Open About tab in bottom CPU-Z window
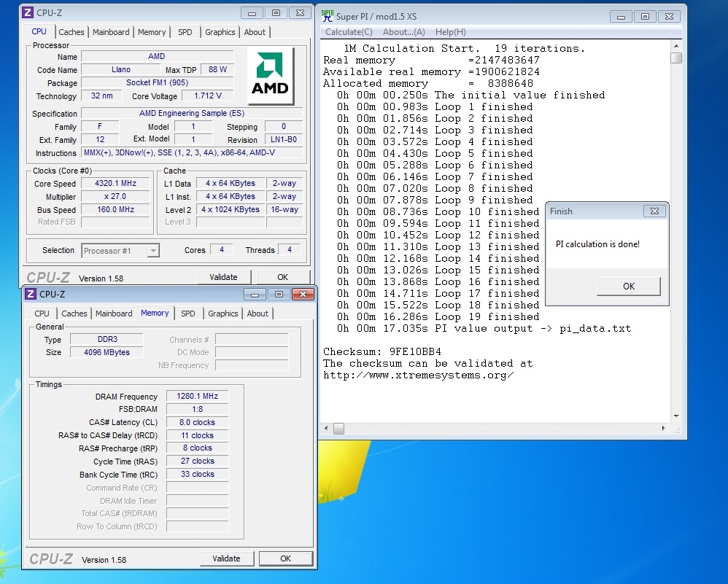 257,314
